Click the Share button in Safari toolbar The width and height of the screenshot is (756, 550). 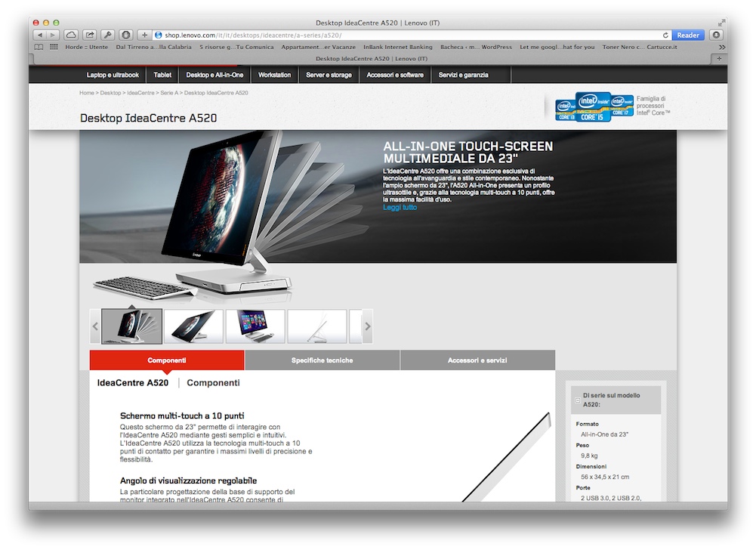point(90,36)
